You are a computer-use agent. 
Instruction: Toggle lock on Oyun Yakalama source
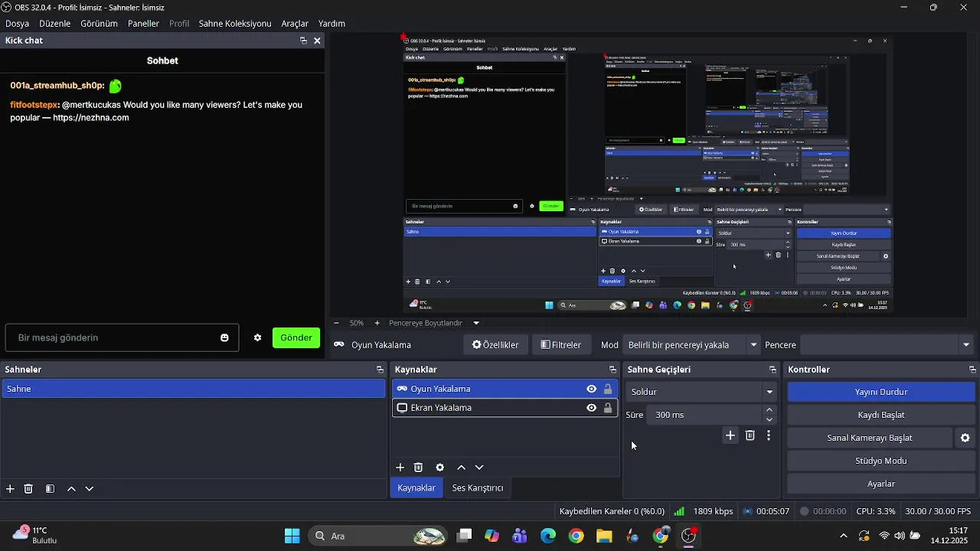tap(608, 389)
